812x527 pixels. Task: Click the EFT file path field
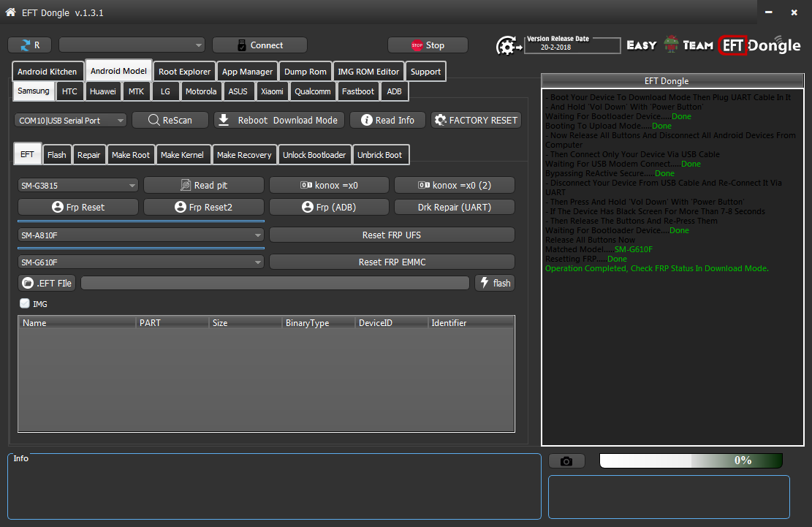(x=275, y=283)
